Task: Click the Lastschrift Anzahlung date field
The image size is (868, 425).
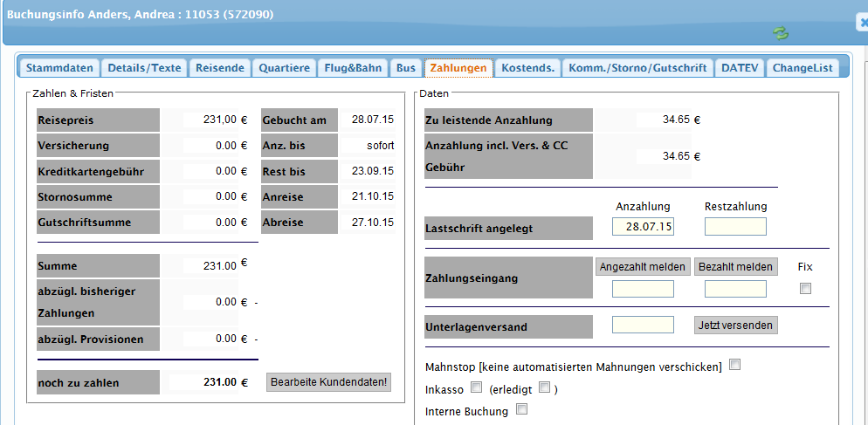Action: [x=643, y=227]
